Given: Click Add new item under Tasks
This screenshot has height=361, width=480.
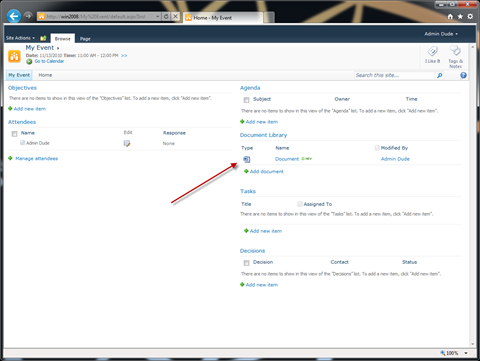Looking at the screenshot, I should [x=266, y=231].
